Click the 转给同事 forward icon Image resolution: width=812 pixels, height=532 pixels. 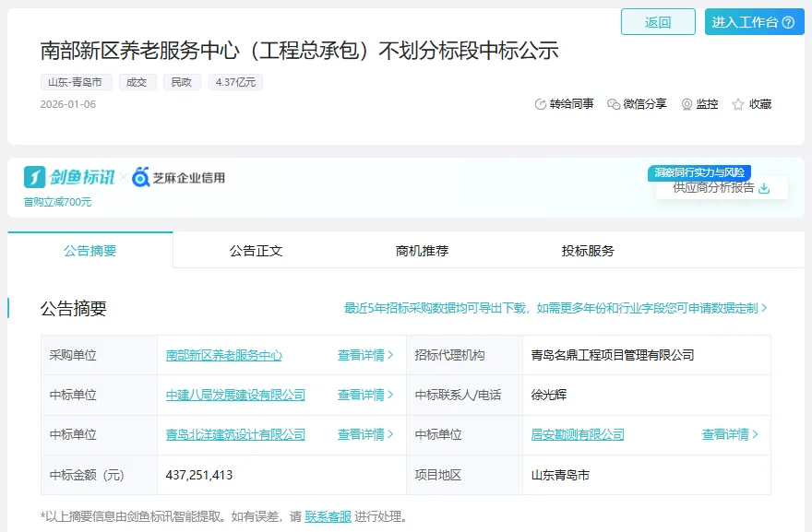point(541,104)
